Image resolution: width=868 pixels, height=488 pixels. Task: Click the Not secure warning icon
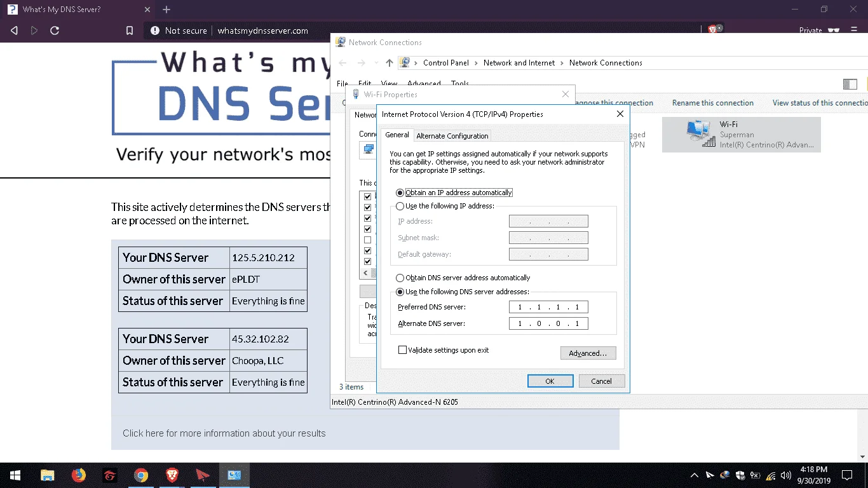click(155, 30)
